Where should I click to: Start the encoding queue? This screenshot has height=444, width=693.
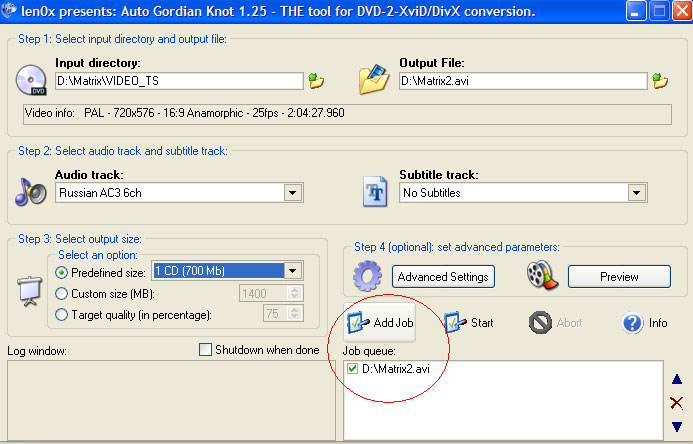(x=468, y=323)
